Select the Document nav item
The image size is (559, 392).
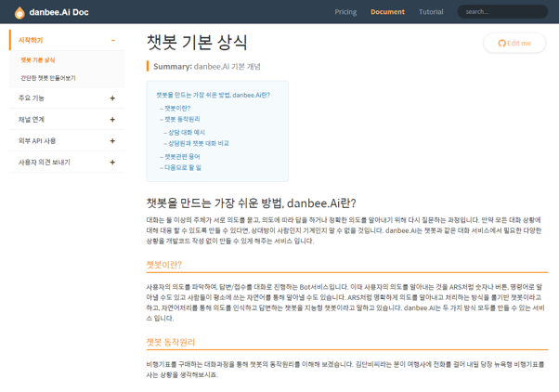pyautogui.click(x=387, y=12)
